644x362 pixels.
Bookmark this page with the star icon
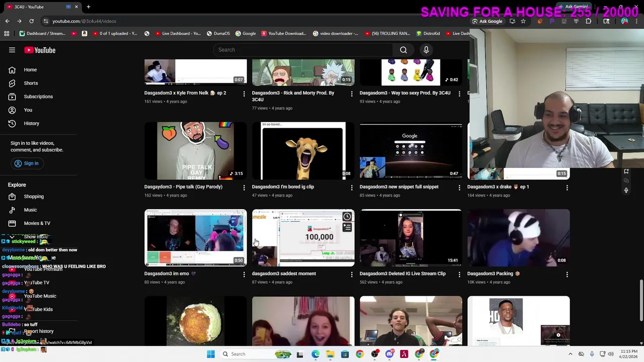click(523, 21)
